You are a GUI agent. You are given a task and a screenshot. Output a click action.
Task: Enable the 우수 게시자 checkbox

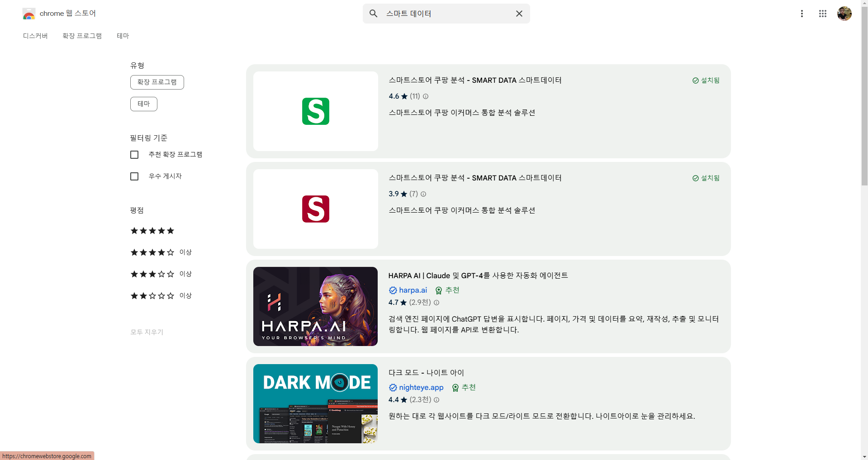134,176
